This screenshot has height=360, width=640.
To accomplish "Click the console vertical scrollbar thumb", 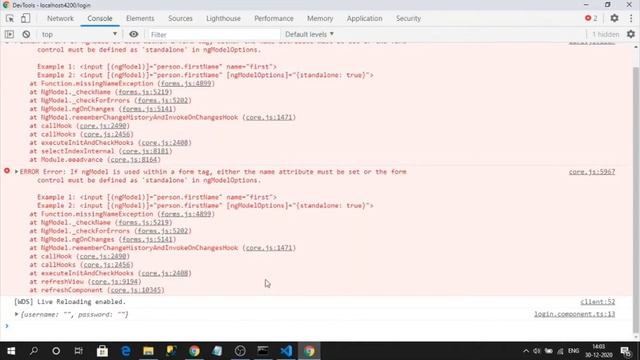I will coord(636,200).
